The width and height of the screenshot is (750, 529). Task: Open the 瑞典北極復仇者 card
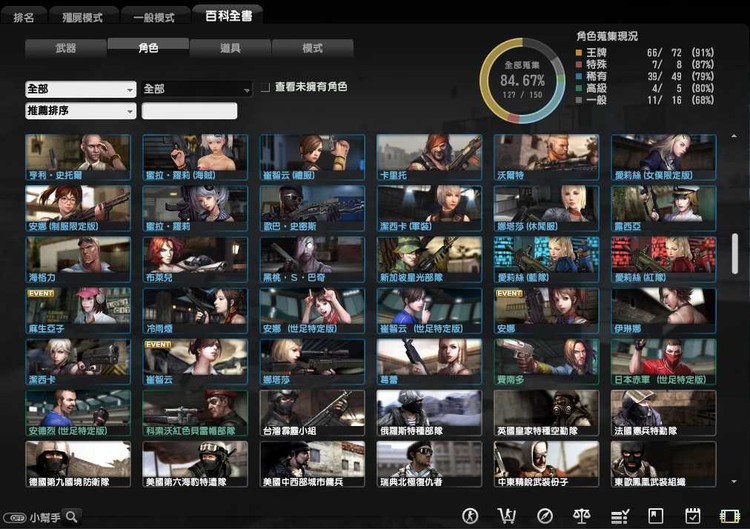(430, 464)
